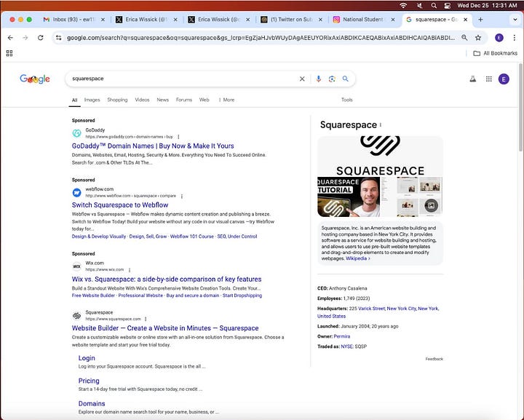Viewport: 524px width, 420px height.
Task: Open Wix vs. Squarespace comparison link
Action: [x=167, y=280]
